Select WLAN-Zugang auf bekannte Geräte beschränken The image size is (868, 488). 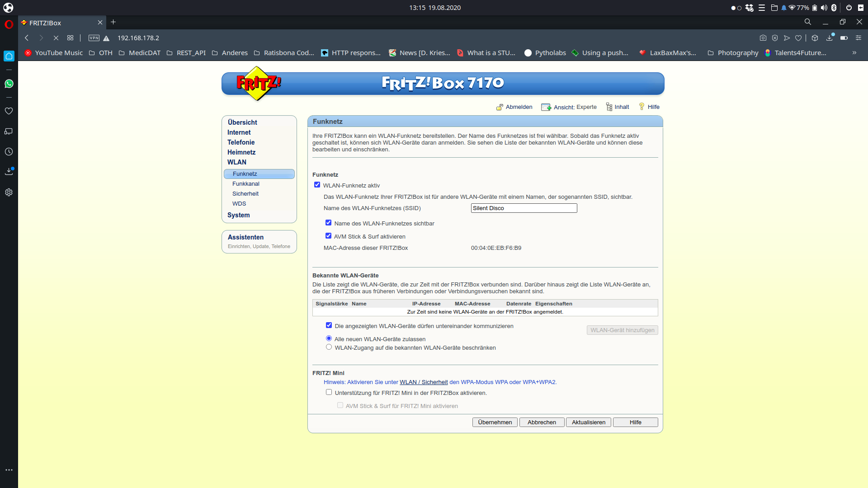(329, 347)
